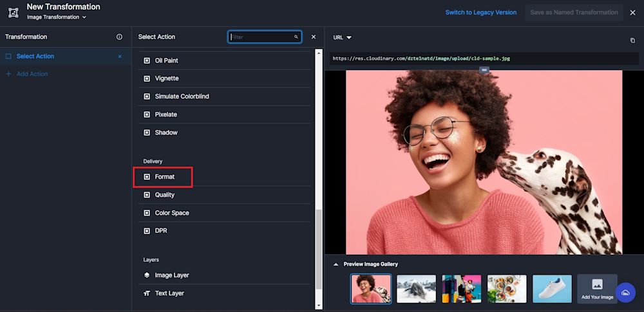Click the Image Layer icon

[147, 275]
